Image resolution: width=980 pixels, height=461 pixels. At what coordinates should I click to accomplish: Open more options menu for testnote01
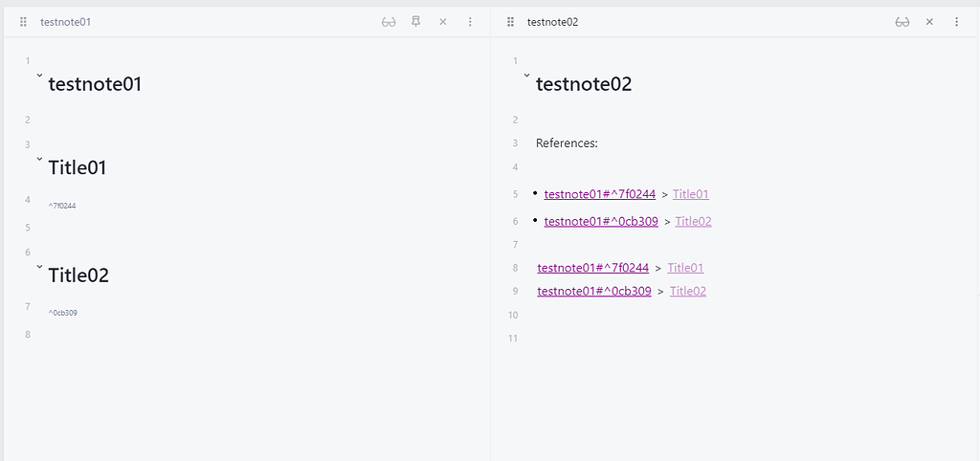[x=470, y=22]
